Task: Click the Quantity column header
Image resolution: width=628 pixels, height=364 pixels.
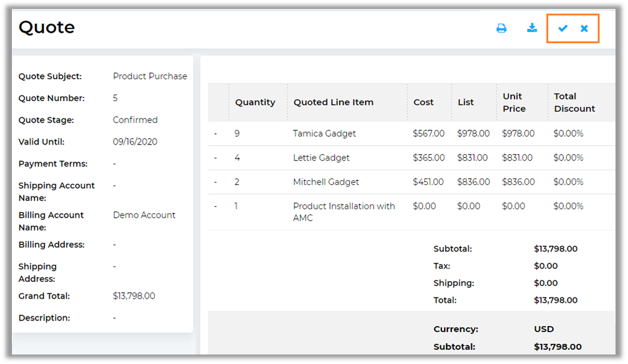Action: (x=255, y=102)
